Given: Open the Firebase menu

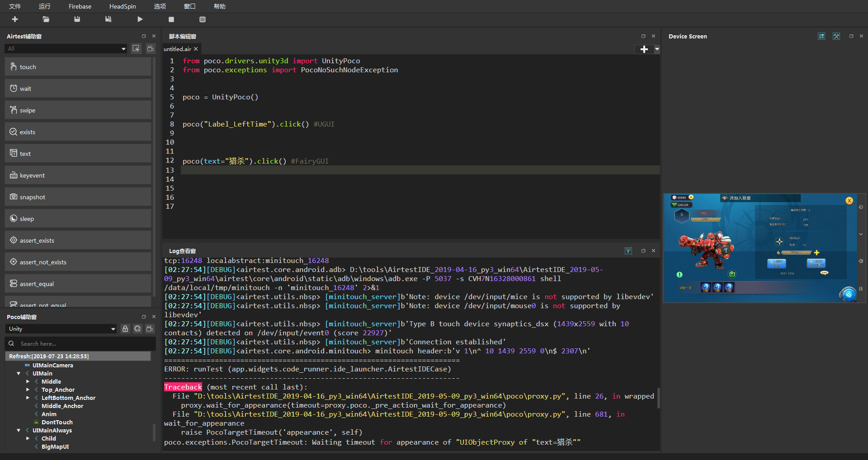Looking at the screenshot, I should [x=80, y=6].
